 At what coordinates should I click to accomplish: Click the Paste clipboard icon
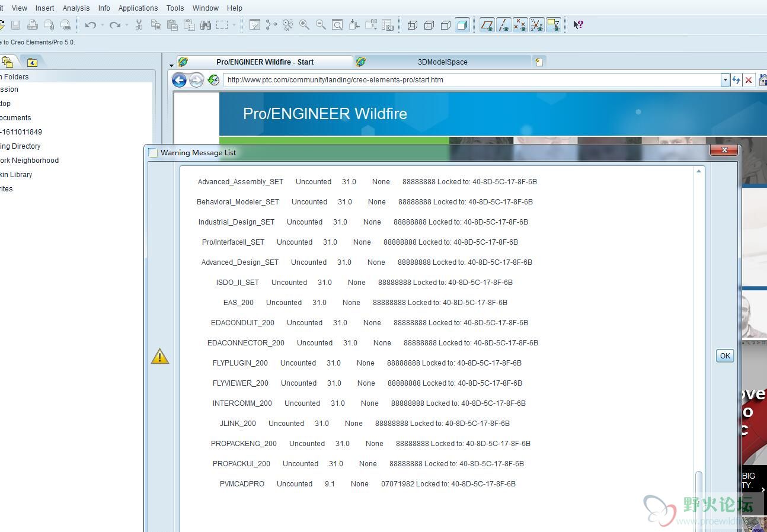[172, 25]
